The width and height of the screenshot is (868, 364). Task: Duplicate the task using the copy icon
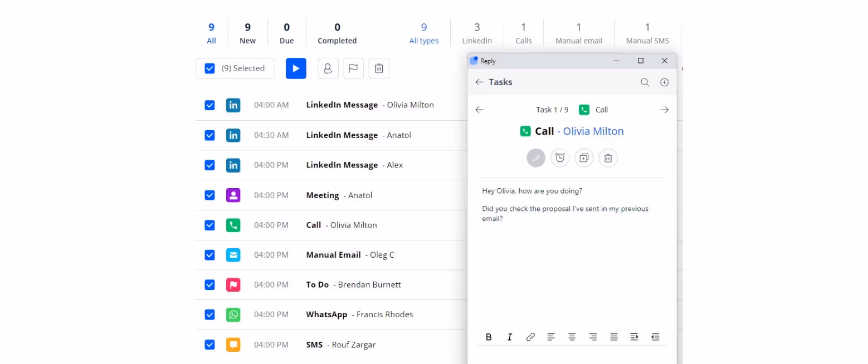coord(584,158)
